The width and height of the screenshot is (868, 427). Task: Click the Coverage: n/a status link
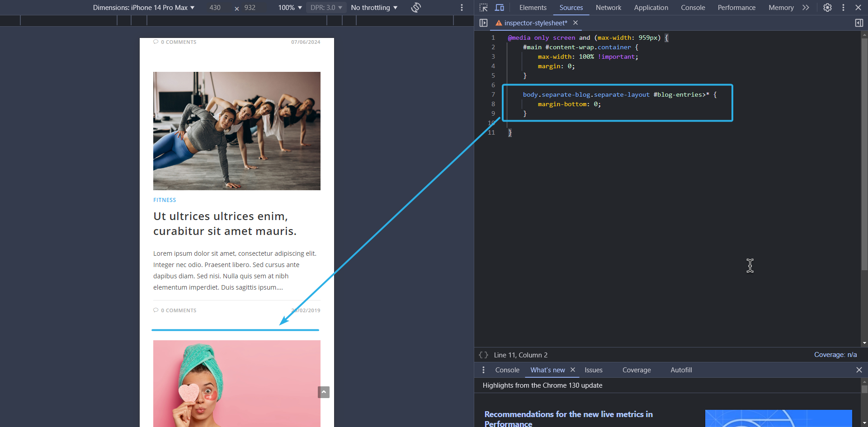(835, 355)
